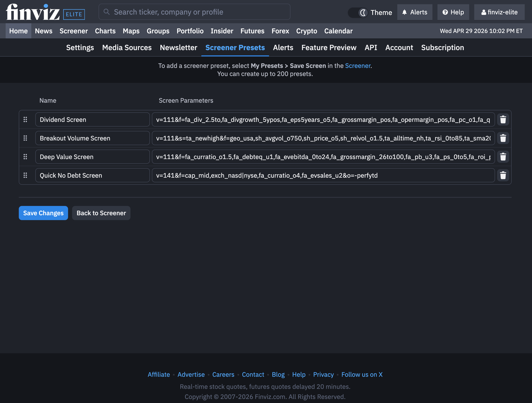Click the Save Changes button
The width and height of the screenshot is (532, 403).
point(43,213)
